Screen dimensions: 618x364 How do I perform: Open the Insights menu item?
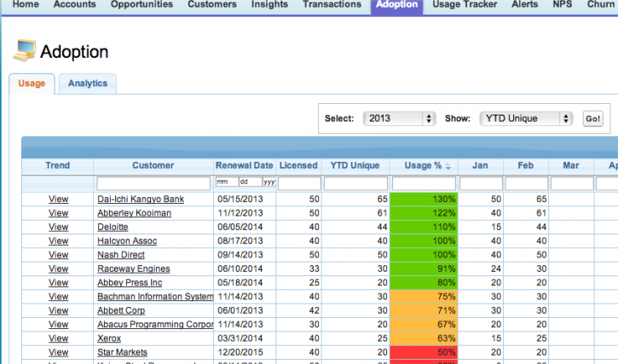269,4
